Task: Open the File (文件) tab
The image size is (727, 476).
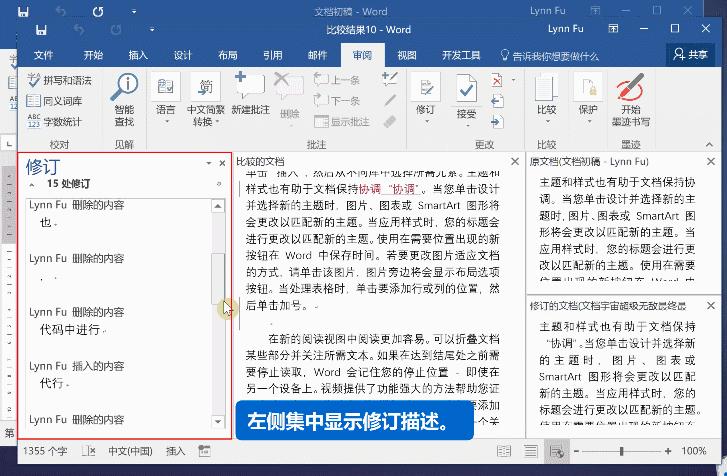Action: pos(44,55)
